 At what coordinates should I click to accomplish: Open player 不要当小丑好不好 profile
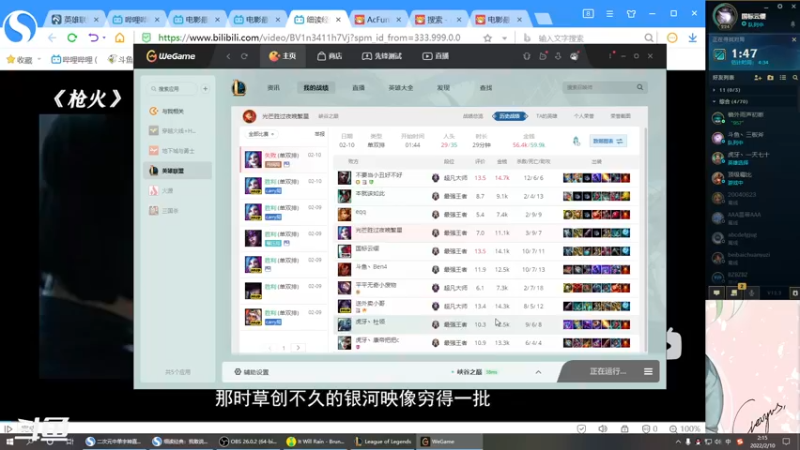point(379,175)
